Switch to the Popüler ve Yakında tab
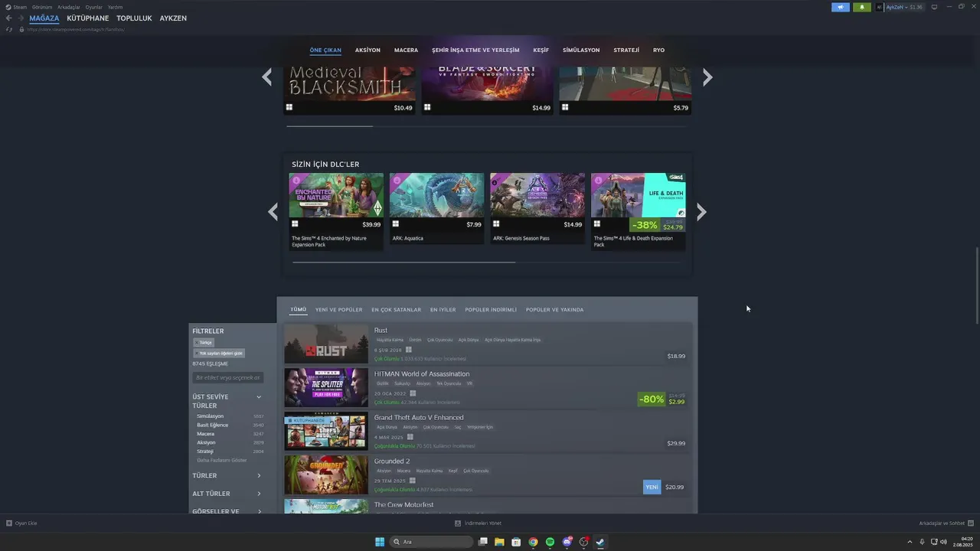 click(554, 310)
